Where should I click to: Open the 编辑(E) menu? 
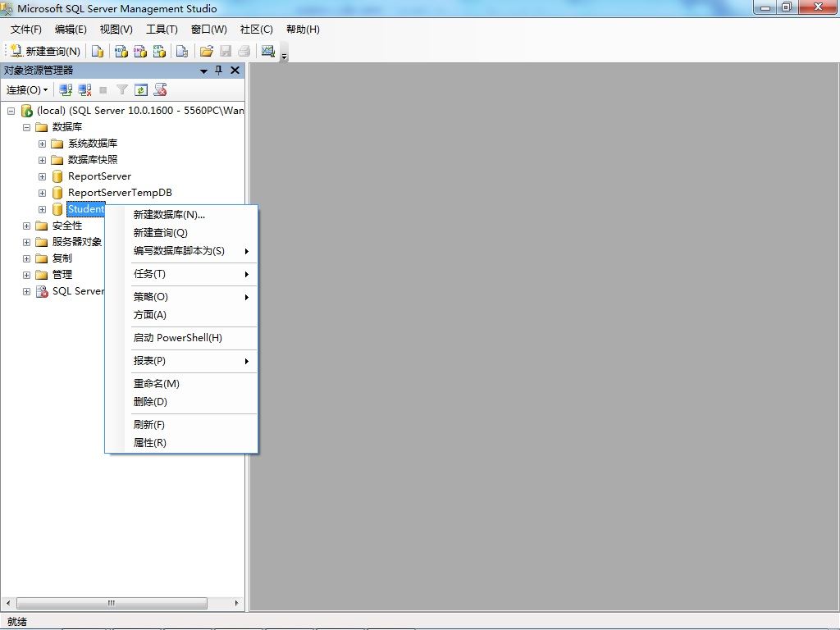click(x=71, y=30)
